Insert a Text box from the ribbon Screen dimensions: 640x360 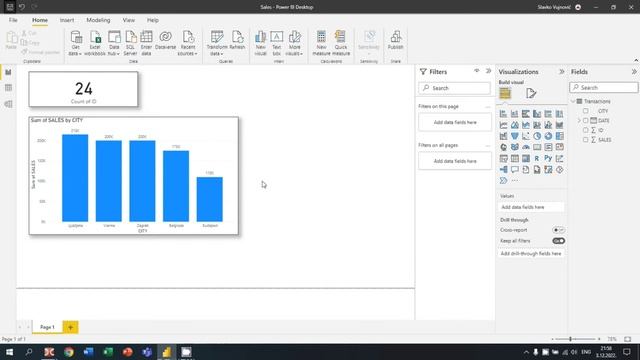277,43
